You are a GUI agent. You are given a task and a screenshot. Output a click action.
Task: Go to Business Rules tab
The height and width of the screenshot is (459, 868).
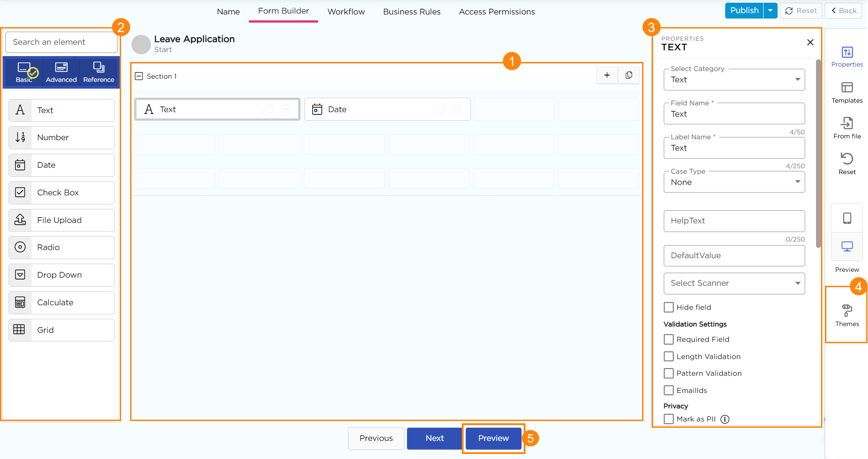411,12
